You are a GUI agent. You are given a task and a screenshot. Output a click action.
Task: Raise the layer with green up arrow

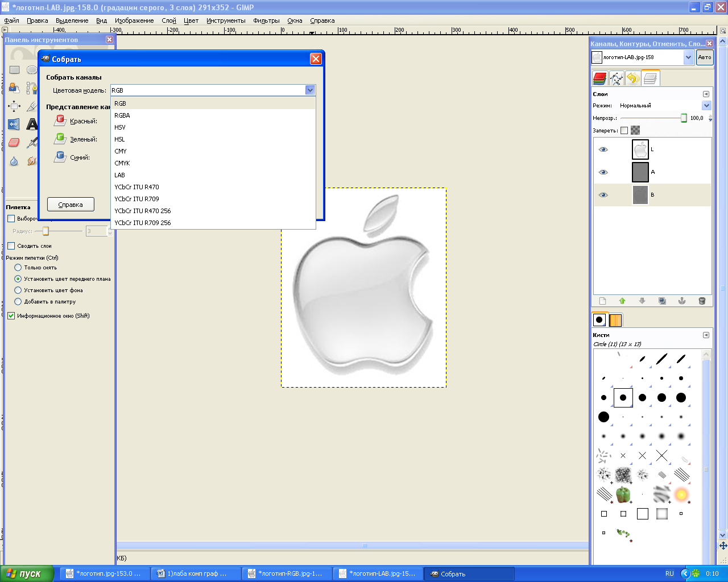622,301
